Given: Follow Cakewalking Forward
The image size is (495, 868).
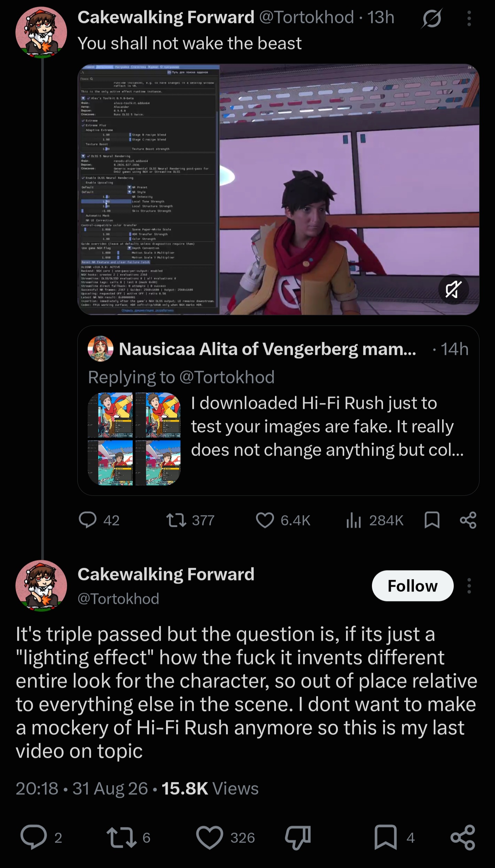Looking at the screenshot, I should point(412,586).
